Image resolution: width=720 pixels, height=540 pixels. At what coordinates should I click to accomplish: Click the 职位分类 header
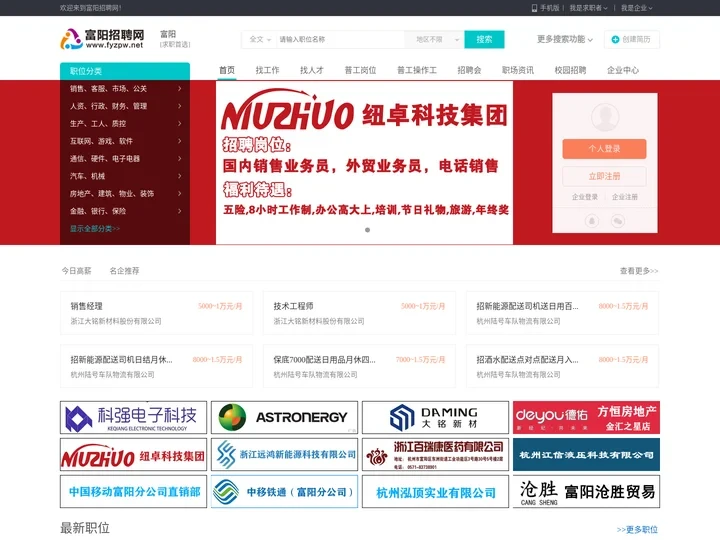125,71
